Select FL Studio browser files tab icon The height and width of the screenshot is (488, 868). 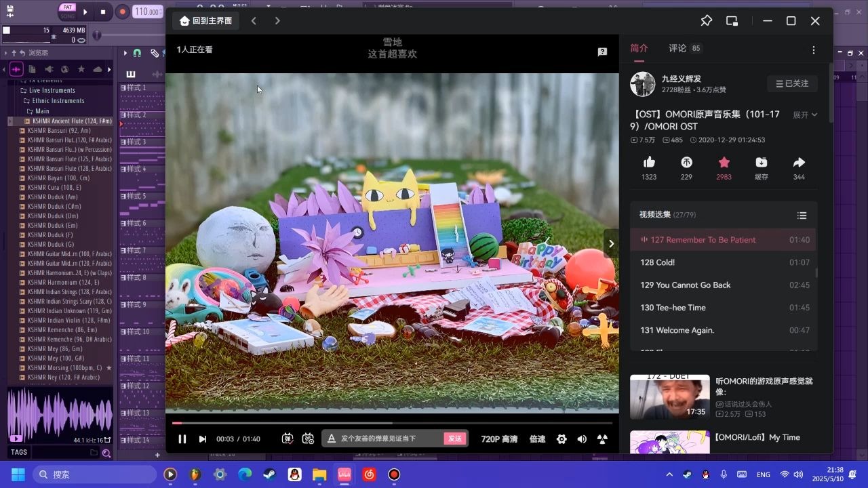(x=33, y=69)
